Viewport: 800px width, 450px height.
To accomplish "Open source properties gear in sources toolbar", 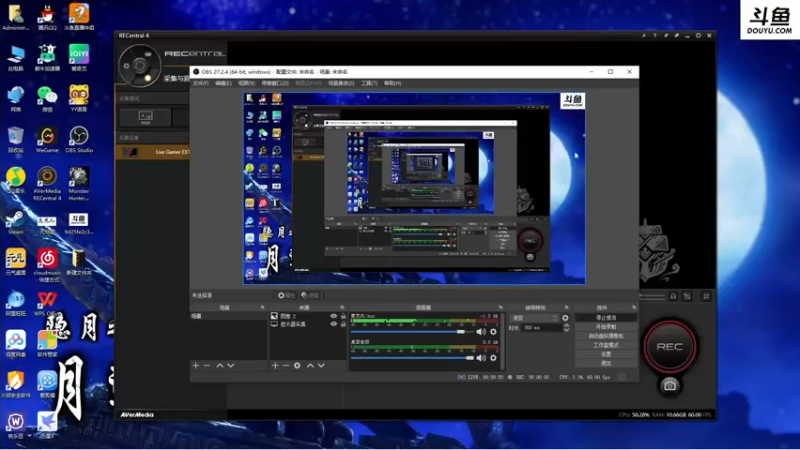I will point(297,365).
